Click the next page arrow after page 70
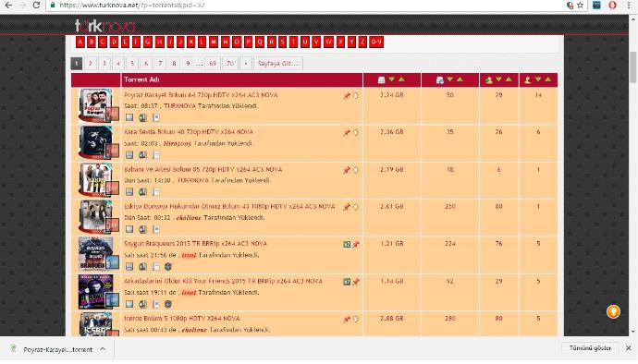The height and width of the screenshot is (364, 638). coord(246,64)
